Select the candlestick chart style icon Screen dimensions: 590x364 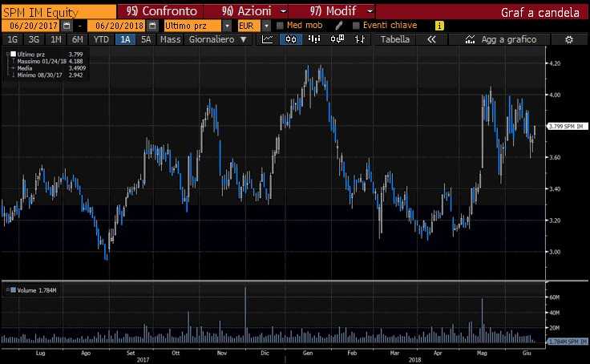(291, 39)
